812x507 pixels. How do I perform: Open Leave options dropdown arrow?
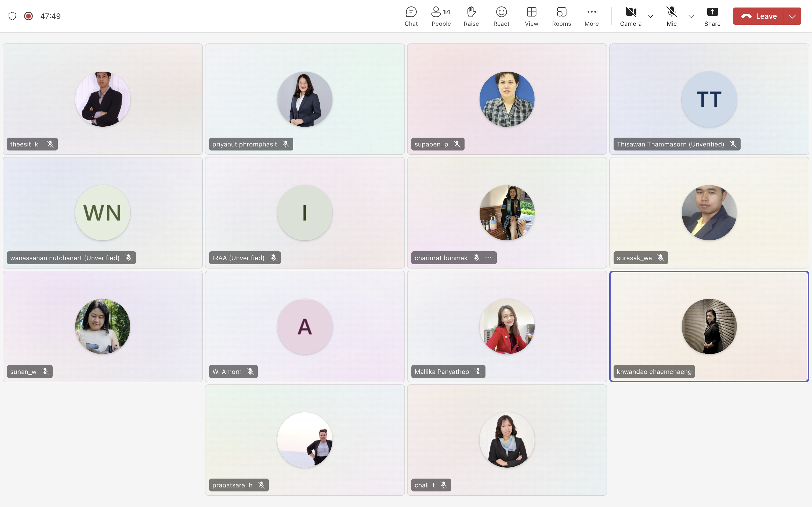pyautogui.click(x=792, y=16)
